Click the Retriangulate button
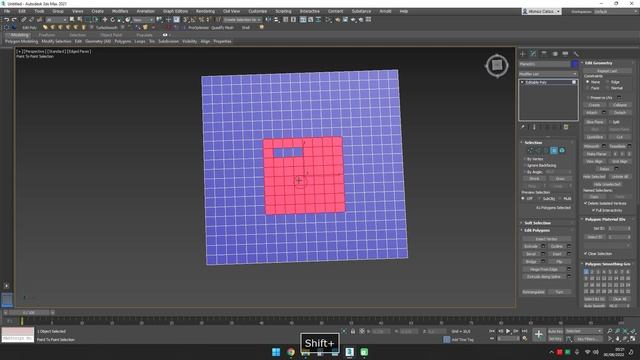Viewport: 640px width, 360px height. pyautogui.click(x=533, y=292)
